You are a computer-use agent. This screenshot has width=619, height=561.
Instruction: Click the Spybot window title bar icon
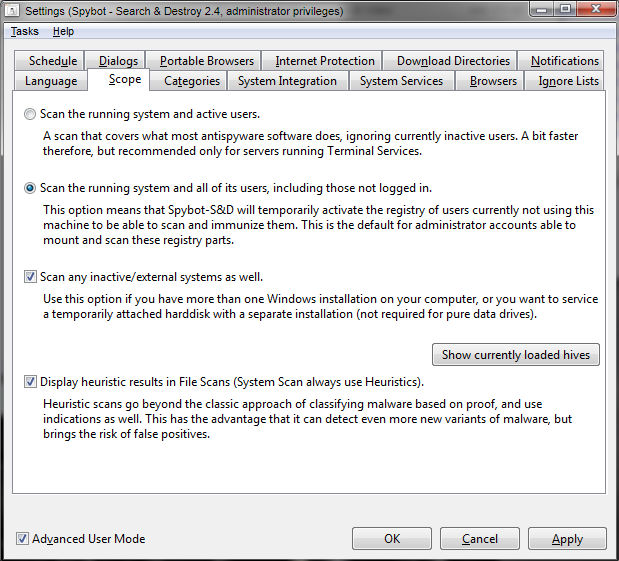click(11, 11)
